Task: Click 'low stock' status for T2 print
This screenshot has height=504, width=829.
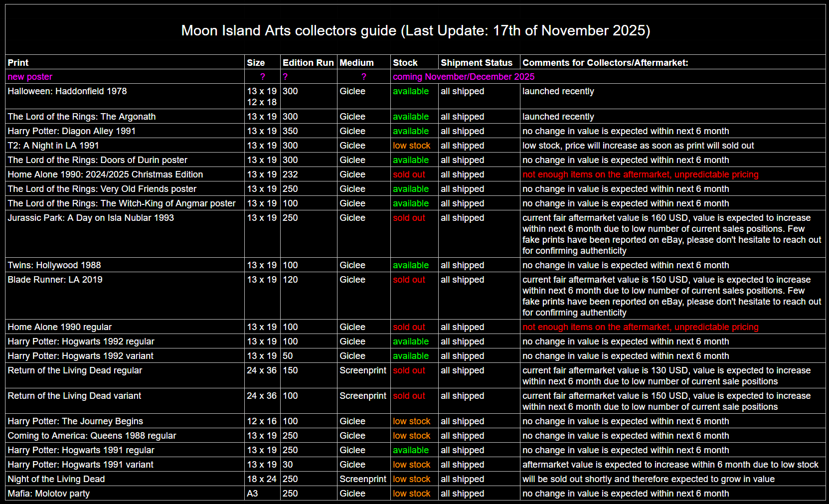Action: 411,146
